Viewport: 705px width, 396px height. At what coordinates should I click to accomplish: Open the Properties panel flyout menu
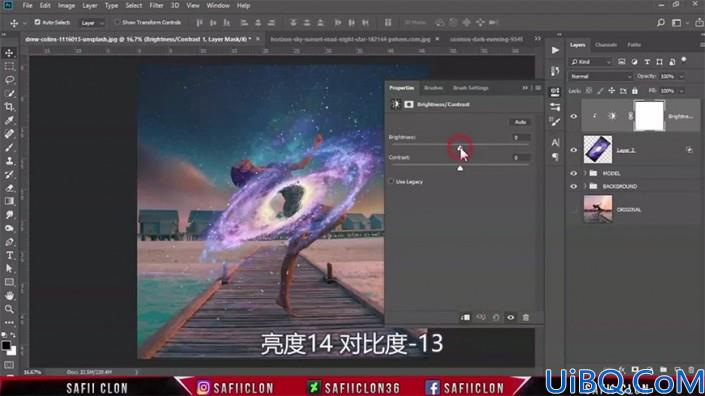(538, 88)
